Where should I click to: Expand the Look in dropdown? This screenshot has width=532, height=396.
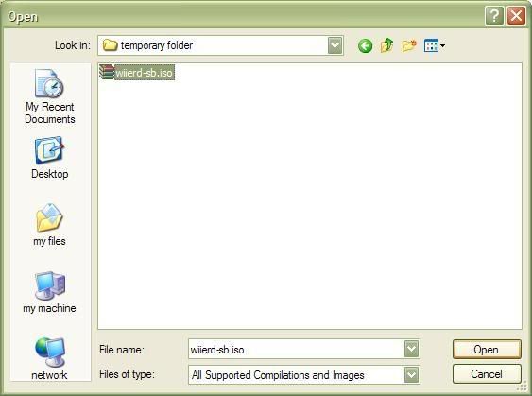coord(335,45)
